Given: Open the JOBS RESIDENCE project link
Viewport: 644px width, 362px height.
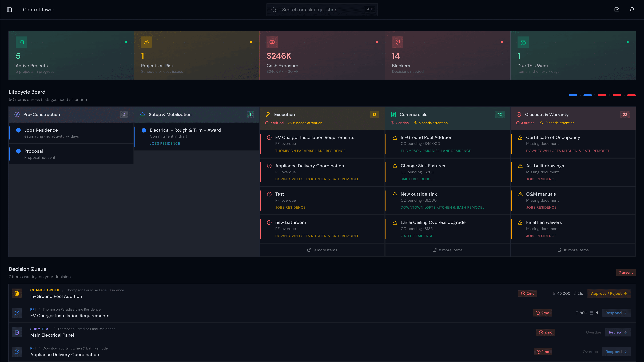Looking at the screenshot, I should coord(165,143).
